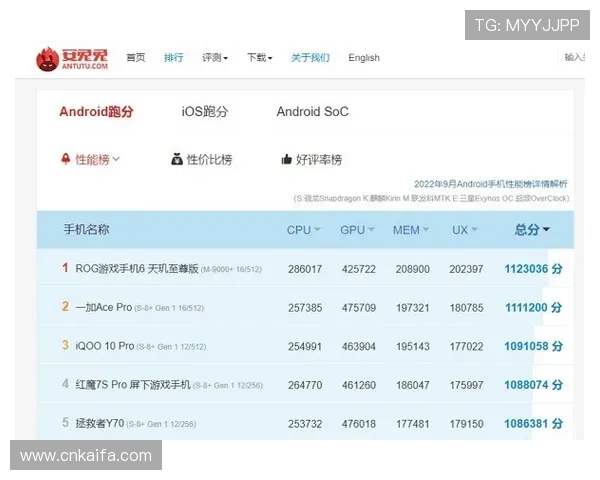
Task: Click total score 1091058 分
Action: point(533,346)
